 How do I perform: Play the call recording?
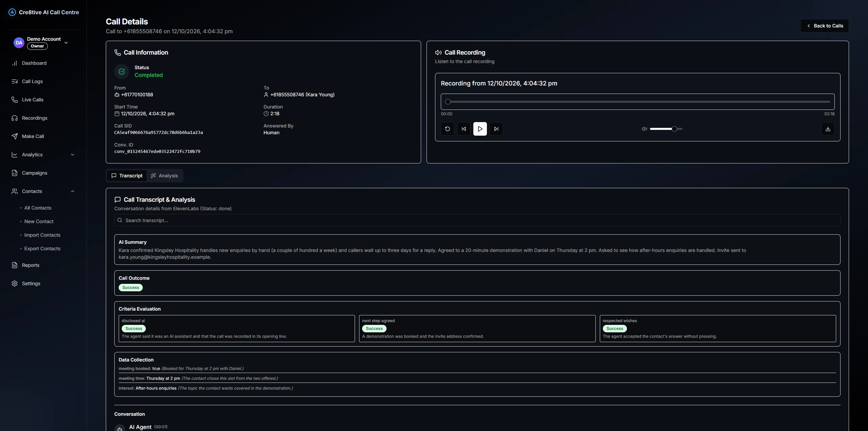coord(480,129)
